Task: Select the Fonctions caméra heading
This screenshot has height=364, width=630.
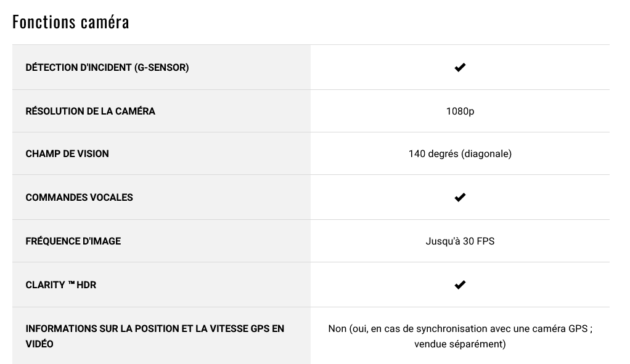Action: pyautogui.click(x=71, y=22)
